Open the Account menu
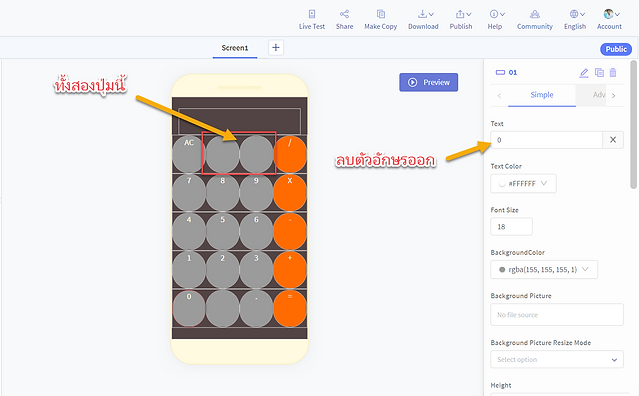 [x=609, y=20]
